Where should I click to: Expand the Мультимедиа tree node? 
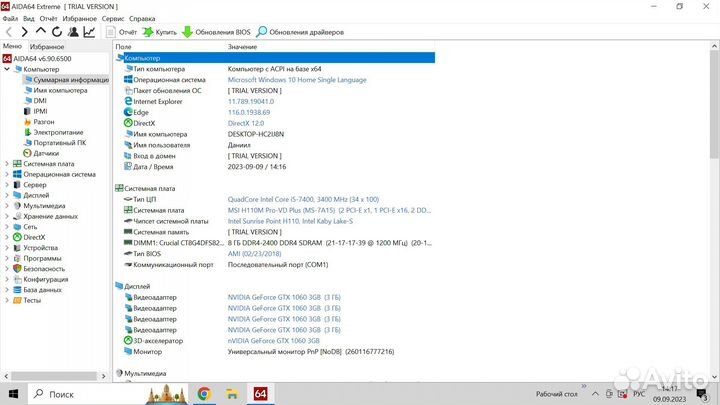click(x=7, y=206)
